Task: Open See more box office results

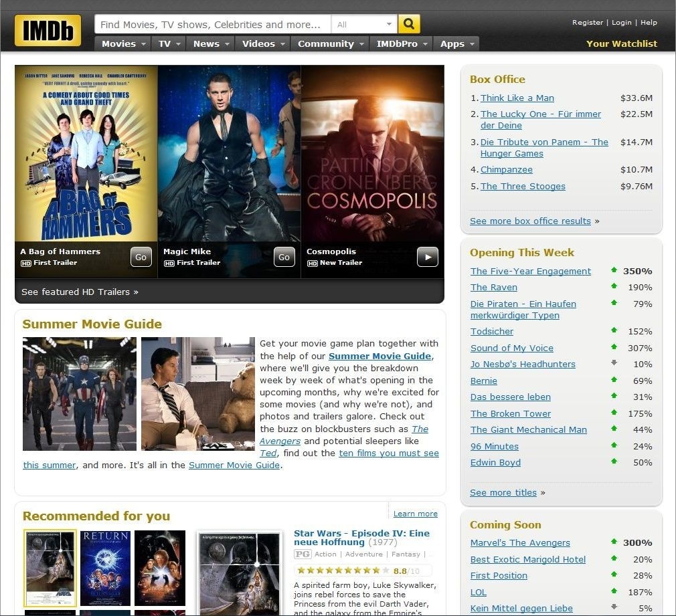Action: [x=530, y=221]
